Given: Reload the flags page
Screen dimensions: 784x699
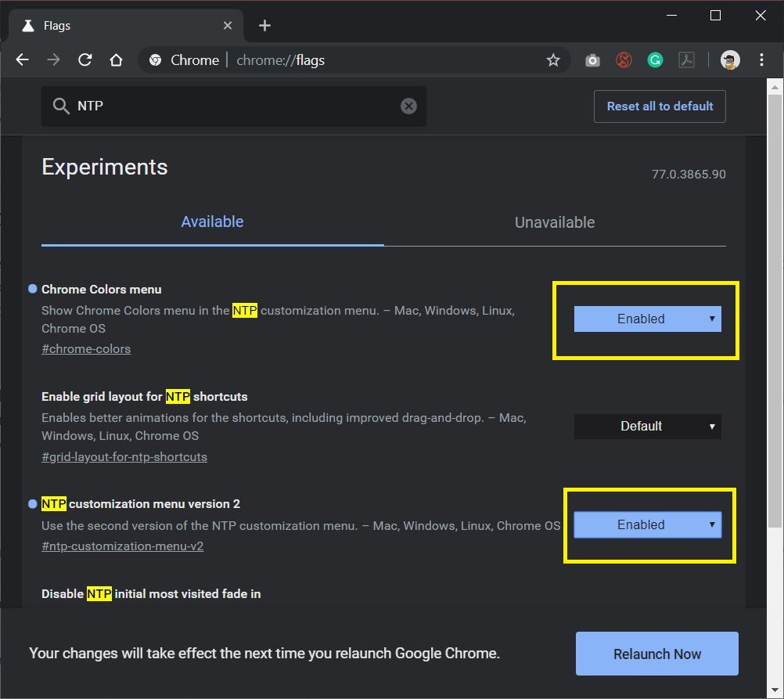Looking at the screenshot, I should 85,60.
